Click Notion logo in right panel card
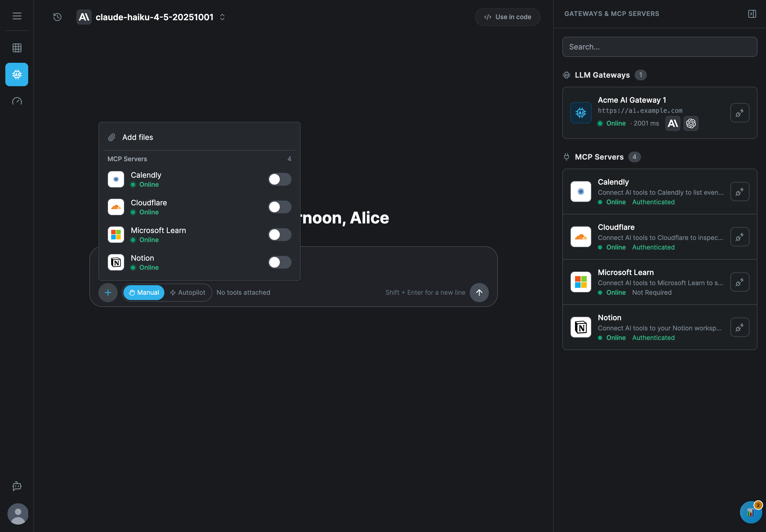Image resolution: width=766 pixels, height=532 pixels. click(x=581, y=327)
